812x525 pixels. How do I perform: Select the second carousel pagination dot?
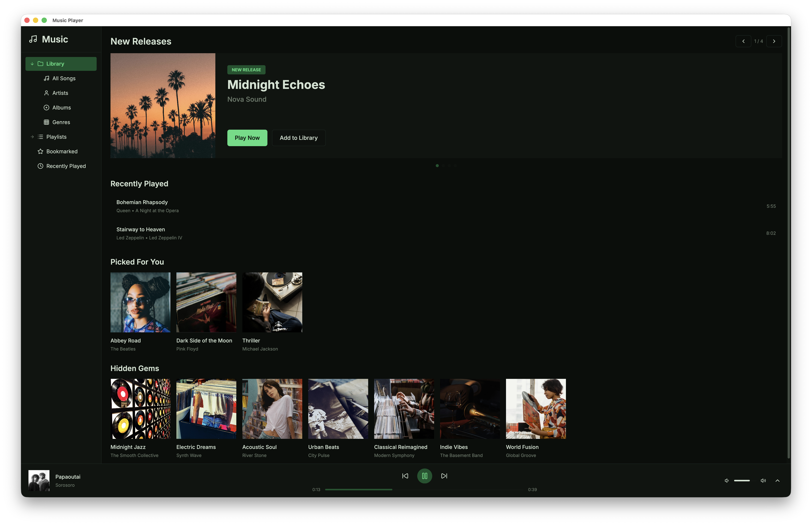coord(443,166)
